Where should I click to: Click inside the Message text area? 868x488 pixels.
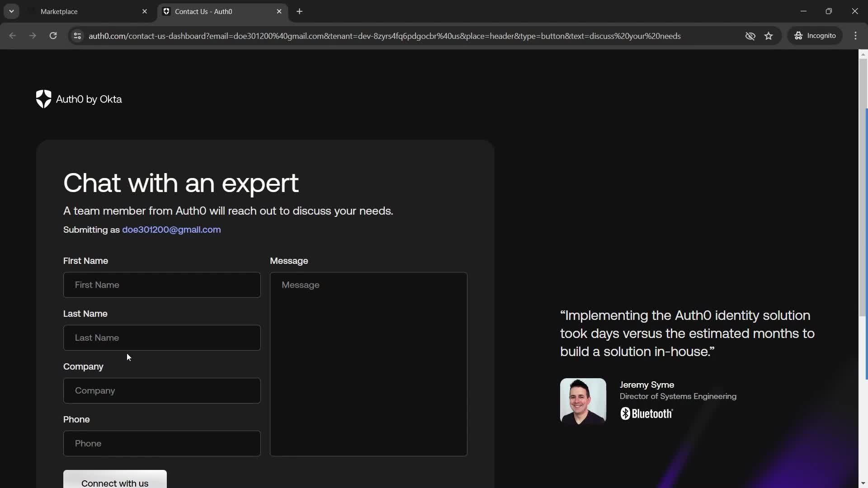(368, 364)
